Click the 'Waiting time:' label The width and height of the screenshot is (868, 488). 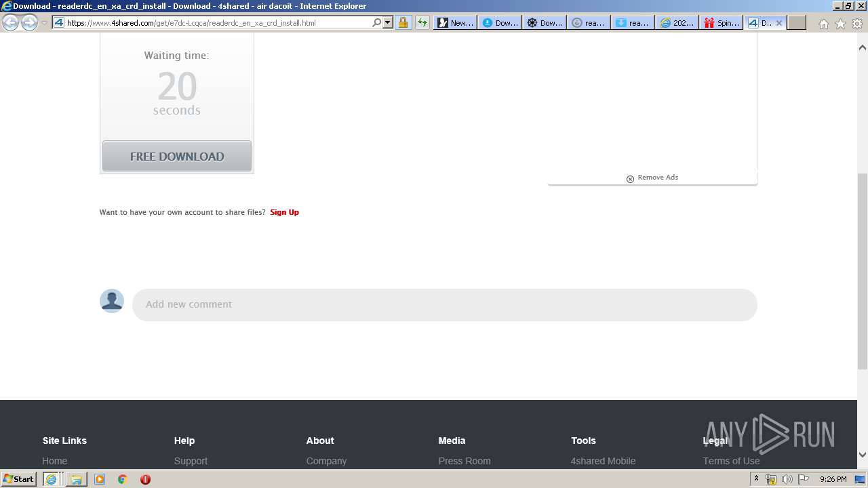(176, 56)
